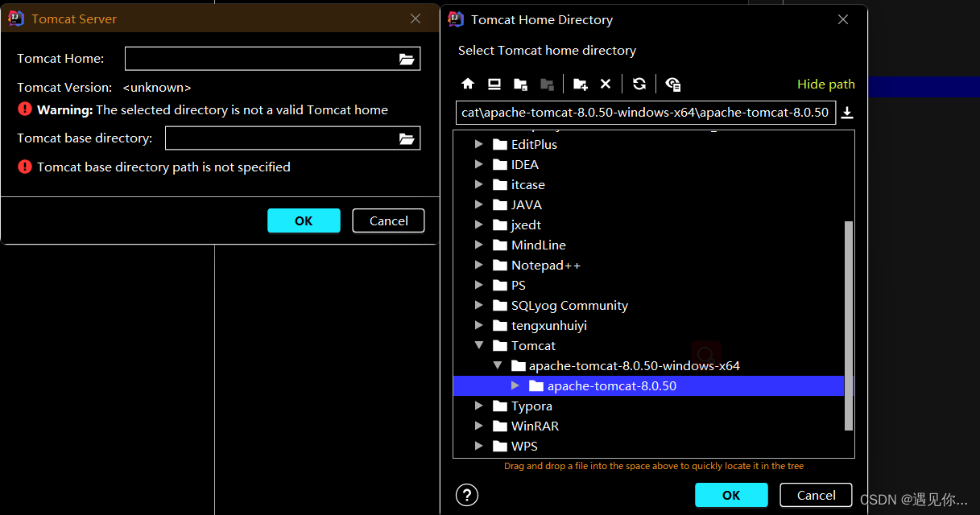Close the Tomcat Server dialog

coord(416,19)
